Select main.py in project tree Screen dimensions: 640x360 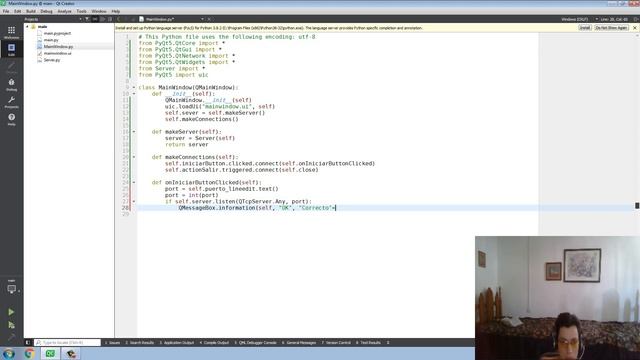[x=51, y=40]
